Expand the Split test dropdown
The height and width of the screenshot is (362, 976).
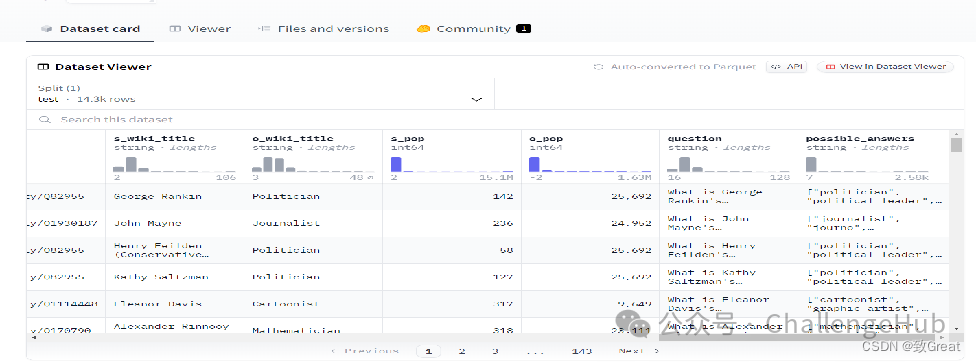260,94
